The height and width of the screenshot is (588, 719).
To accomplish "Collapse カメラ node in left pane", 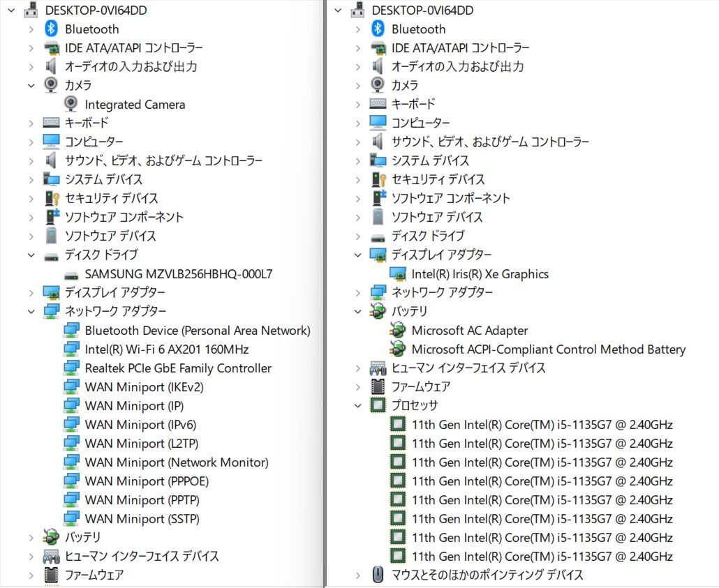I will [x=31, y=85].
